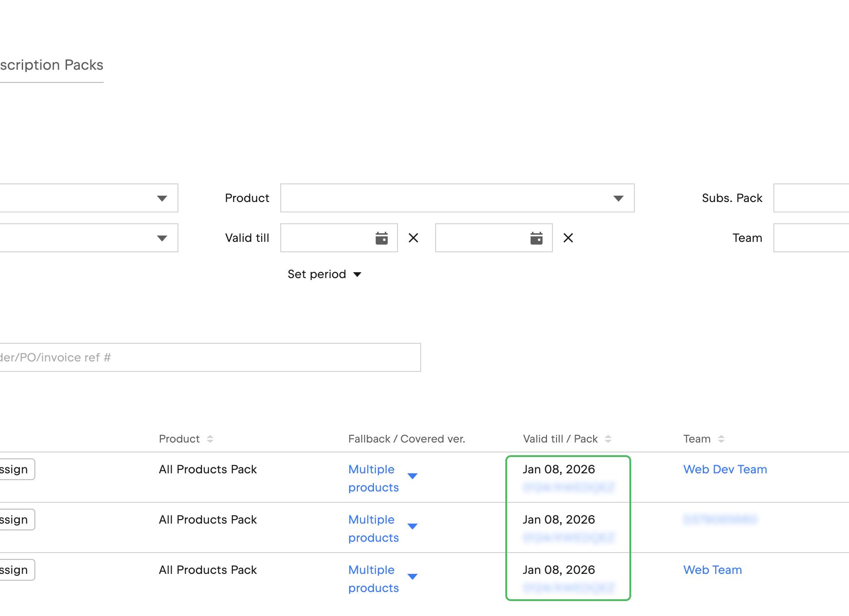Switch to Subscription Packs tab
The image size is (849, 616).
coord(51,65)
